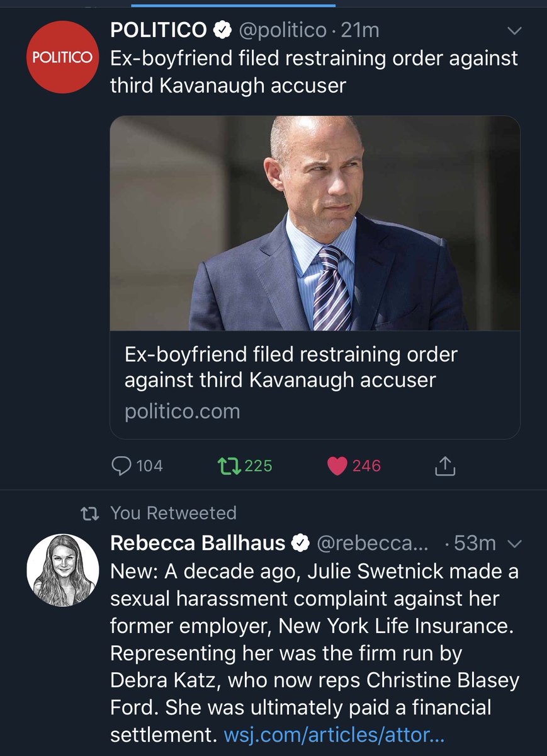Open the POLITICO profile avatar
Viewport: 547px width, 756px height.
tap(62, 57)
